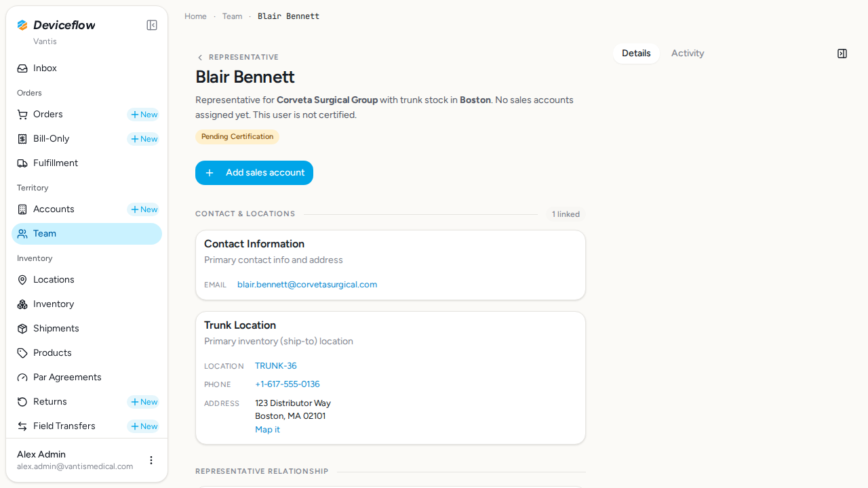868x488 pixels.
Task: Collapse the left sidebar panel icon
Action: [x=152, y=25]
